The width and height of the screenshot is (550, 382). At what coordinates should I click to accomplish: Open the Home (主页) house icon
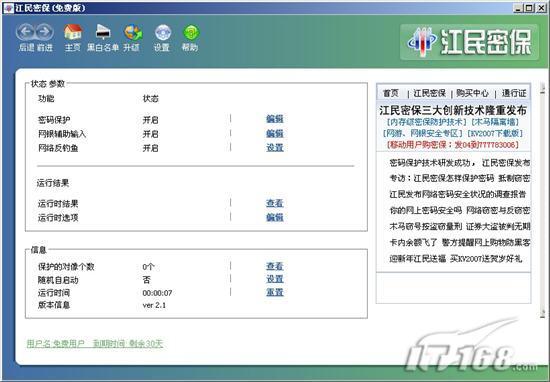click(x=73, y=32)
